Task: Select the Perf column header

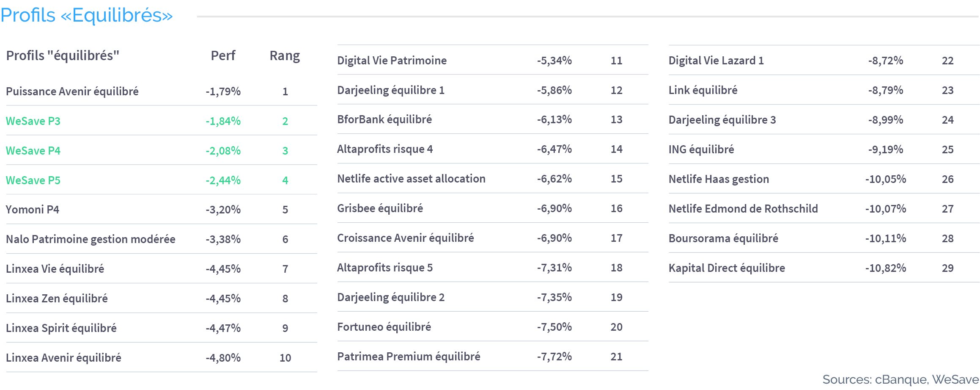Action: tap(223, 55)
